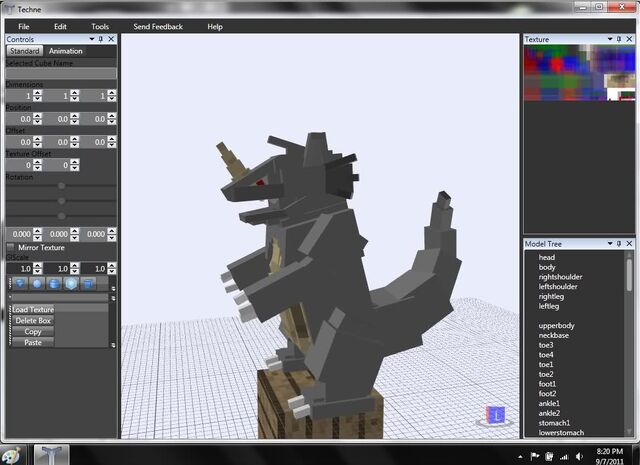Click the third Rotation slider handle
Viewport: 640px width, 465px height.
pyautogui.click(x=61, y=216)
